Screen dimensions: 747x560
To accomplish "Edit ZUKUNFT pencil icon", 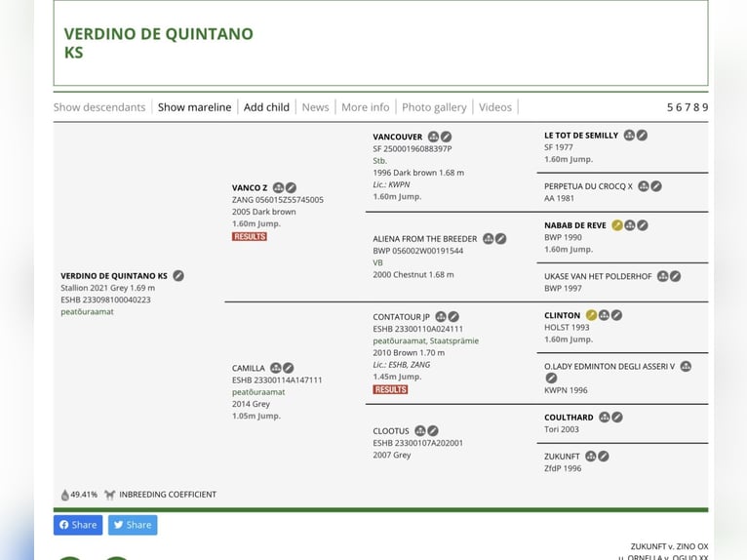I will pos(603,457).
